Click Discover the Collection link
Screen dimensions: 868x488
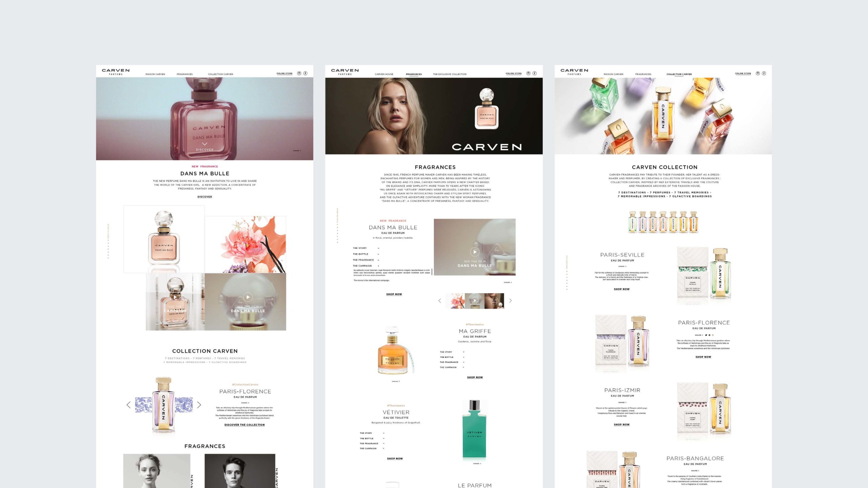click(x=244, y=425)
